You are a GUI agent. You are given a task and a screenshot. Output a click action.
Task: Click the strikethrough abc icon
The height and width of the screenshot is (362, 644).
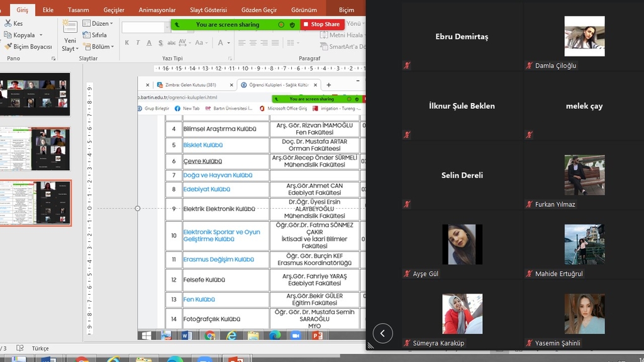pos(172,43)
